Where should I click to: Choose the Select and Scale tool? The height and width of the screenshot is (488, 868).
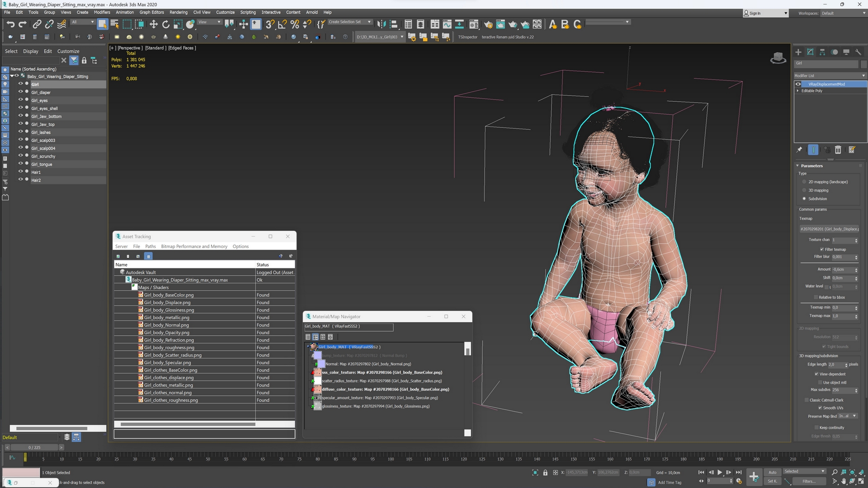pos(178,24)
